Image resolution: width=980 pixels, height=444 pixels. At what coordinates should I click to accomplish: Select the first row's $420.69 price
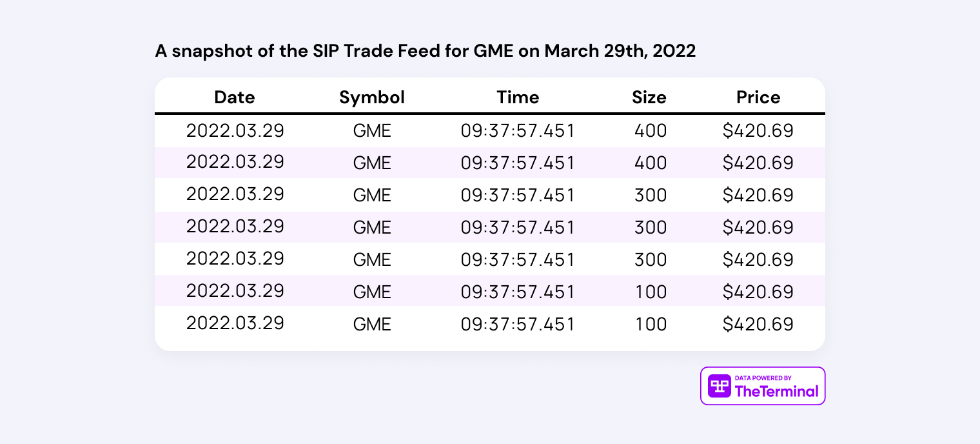(758, 131)
